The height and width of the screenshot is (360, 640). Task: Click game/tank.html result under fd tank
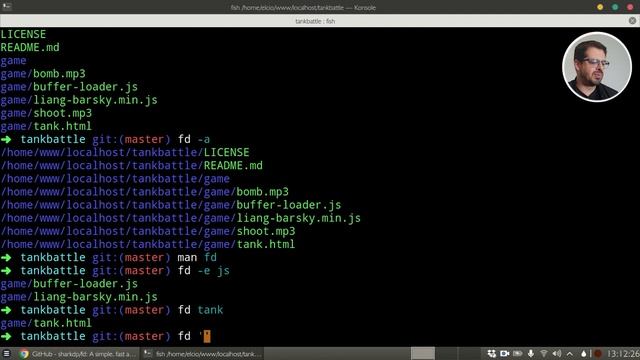[46, 323]
